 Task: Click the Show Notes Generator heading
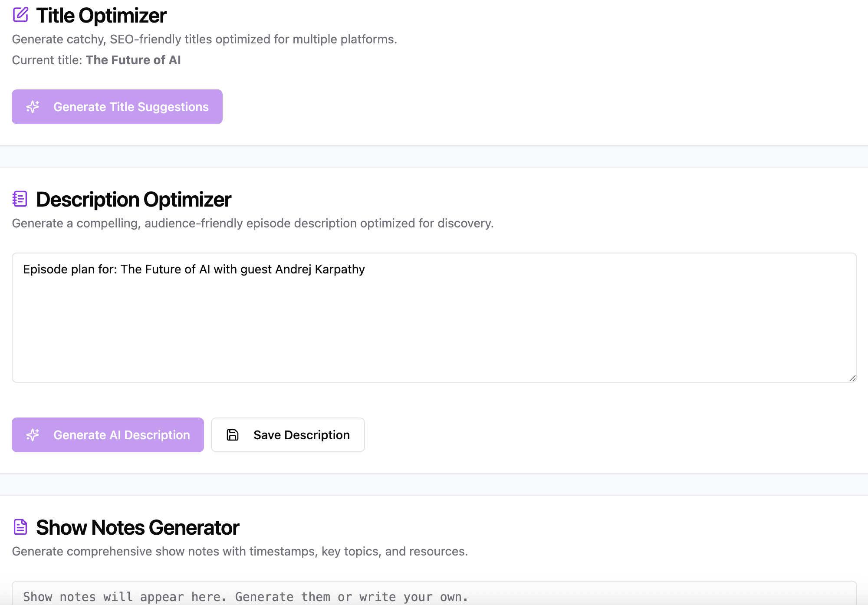138,528
